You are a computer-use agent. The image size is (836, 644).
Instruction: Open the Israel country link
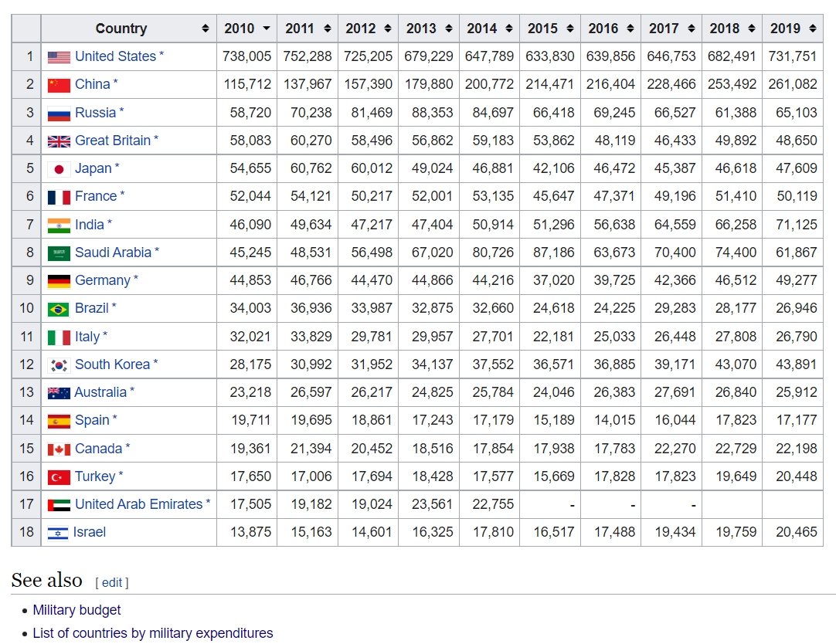[90, 531]
